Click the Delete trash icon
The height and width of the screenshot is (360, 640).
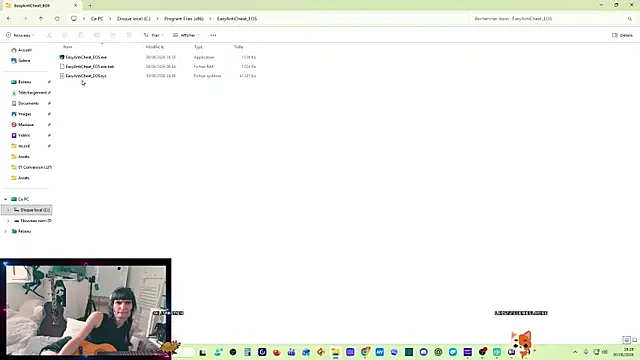tap(129, 35)
